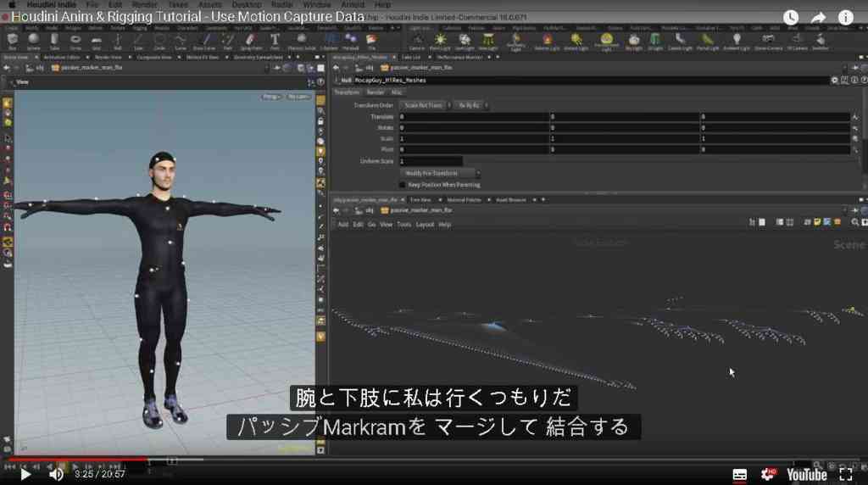
Task: Switch to the Asset Browser tab
Action: pyautogui.click(x=510, y=200)
